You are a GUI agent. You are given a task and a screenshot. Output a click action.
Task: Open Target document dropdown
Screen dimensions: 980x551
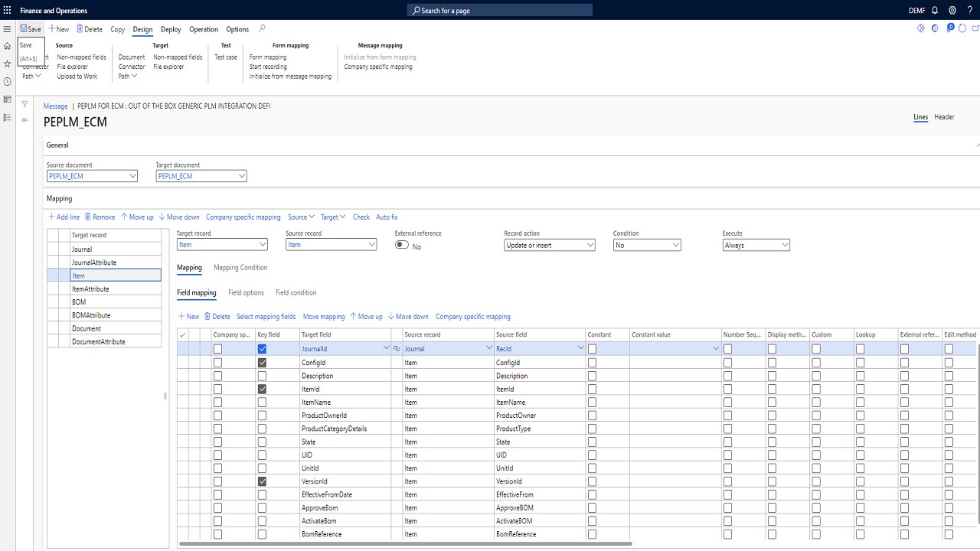pyautogui.click(x=242, y=176)
